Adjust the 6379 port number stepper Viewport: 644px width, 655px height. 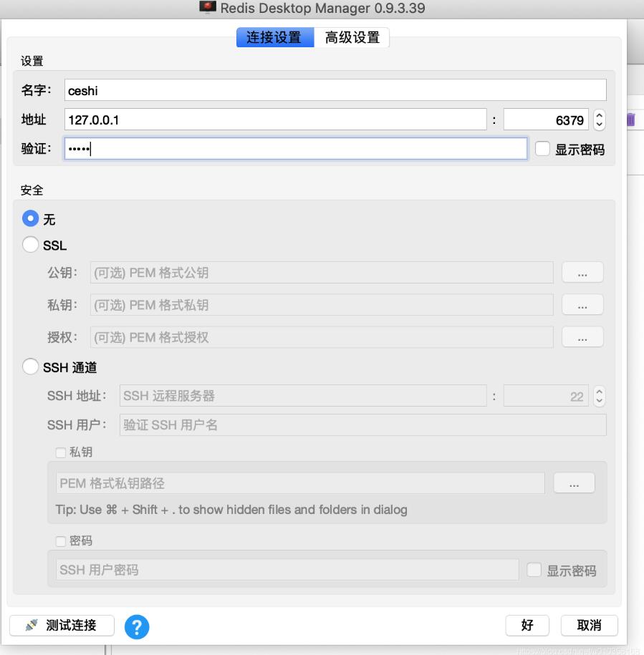click(600, 120)
